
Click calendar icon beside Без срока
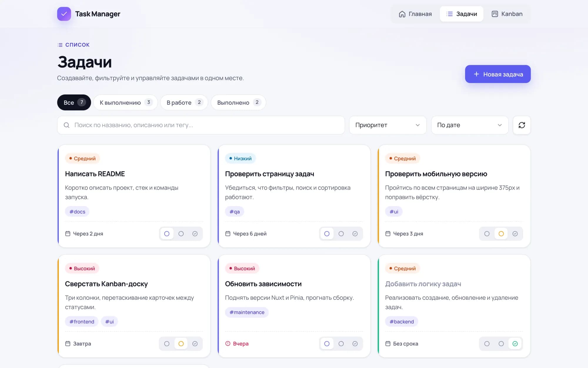(388, 344)
